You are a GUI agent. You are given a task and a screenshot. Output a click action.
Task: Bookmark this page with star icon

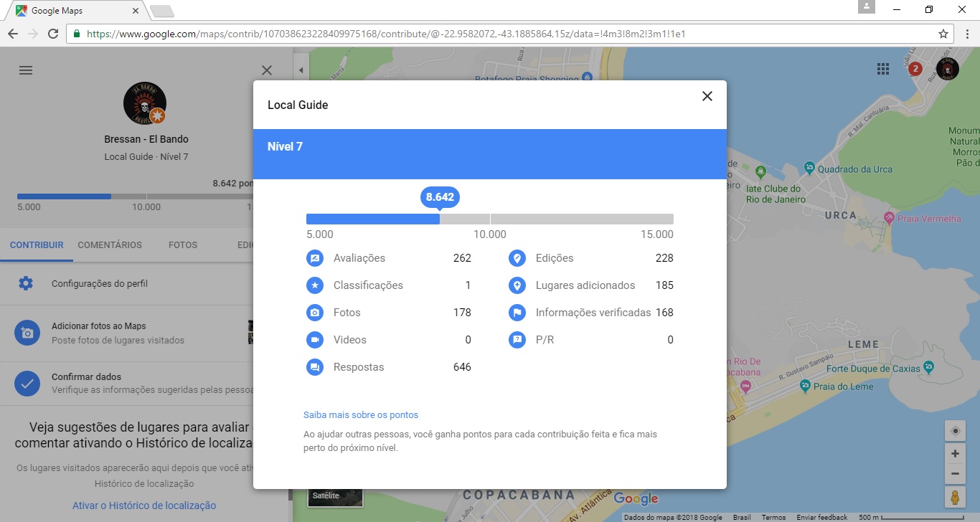pyautogui.click(x=943, y=34)
